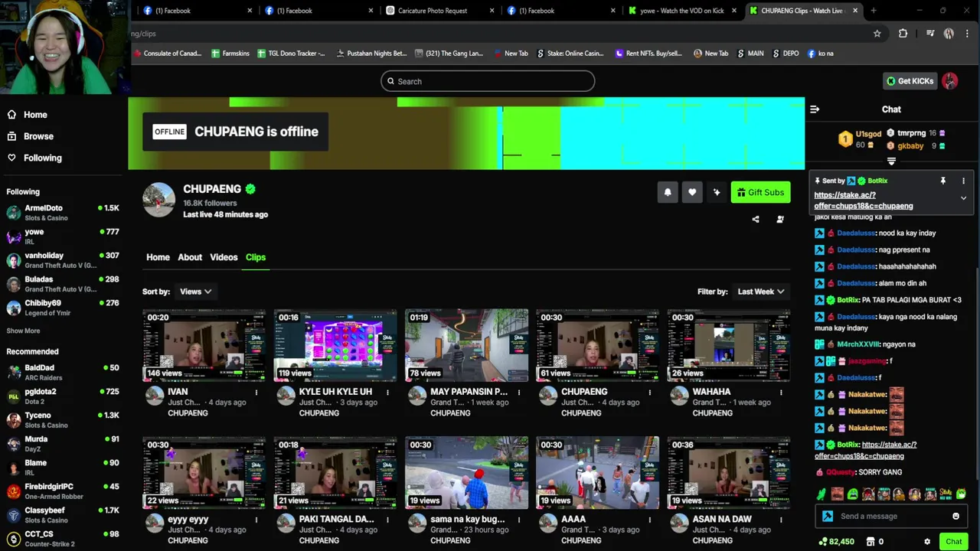Open Classybeef in Recommended list

[63, 514]
